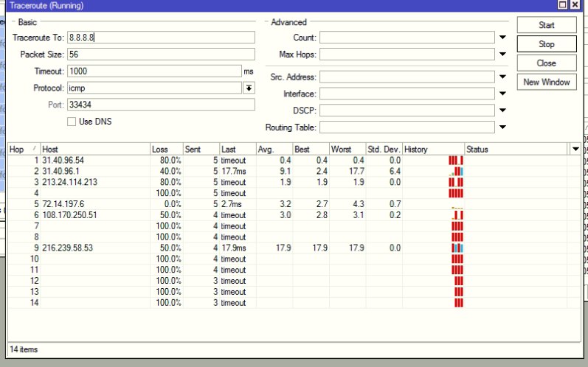Sort by the Last column header
The width and height of the screenshot is (588, 367).
coord(238,149)
